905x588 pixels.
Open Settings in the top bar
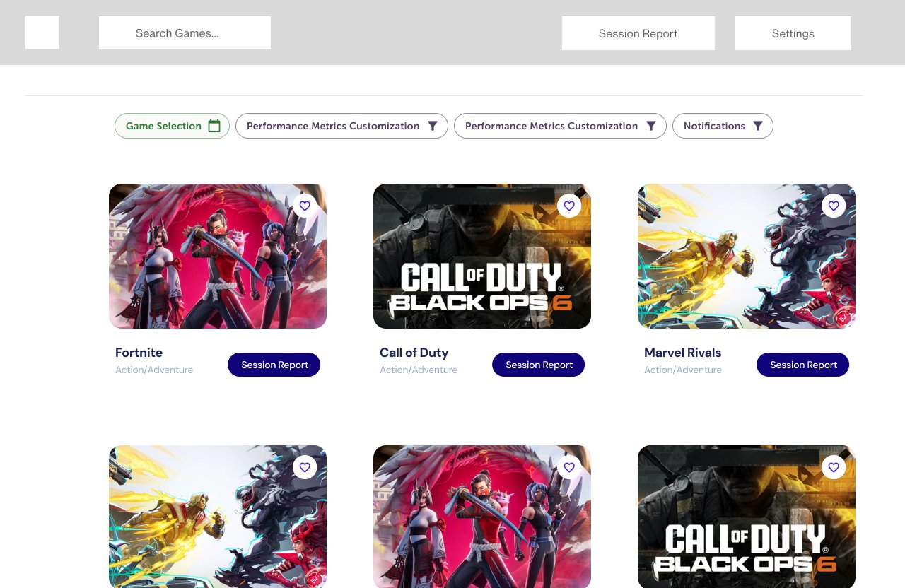[x=793, y=33]
